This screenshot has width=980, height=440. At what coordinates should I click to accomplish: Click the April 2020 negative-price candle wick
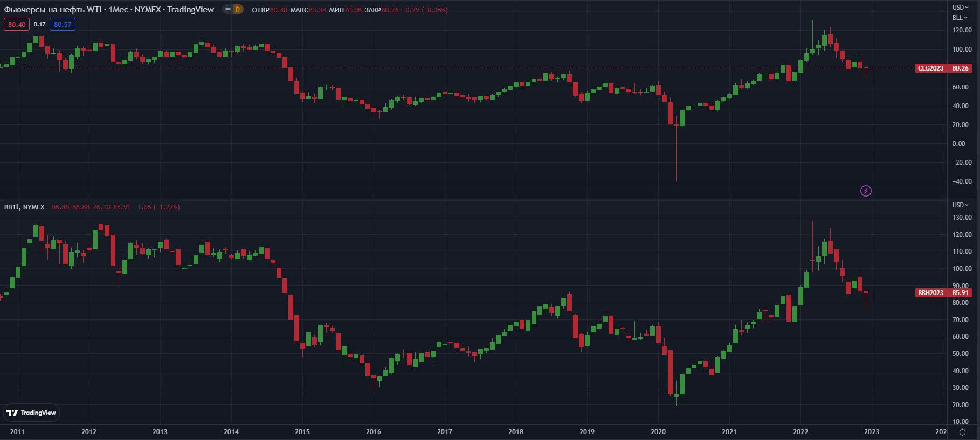tap(676, 153)
